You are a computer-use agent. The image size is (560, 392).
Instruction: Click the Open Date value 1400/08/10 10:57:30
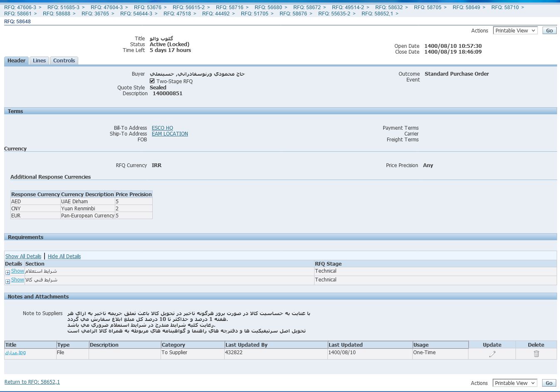click(453, 46)
